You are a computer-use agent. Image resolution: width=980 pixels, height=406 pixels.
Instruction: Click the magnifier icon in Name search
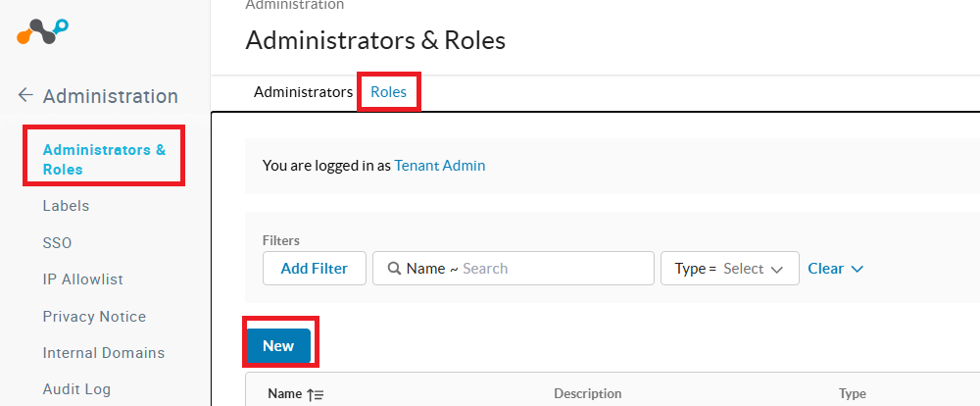point(394,269)
